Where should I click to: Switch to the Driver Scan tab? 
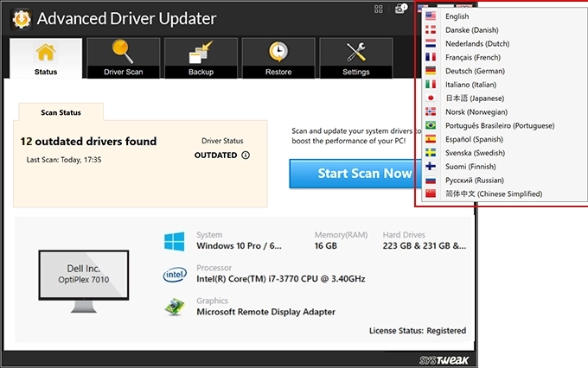(x=124, y=58)
